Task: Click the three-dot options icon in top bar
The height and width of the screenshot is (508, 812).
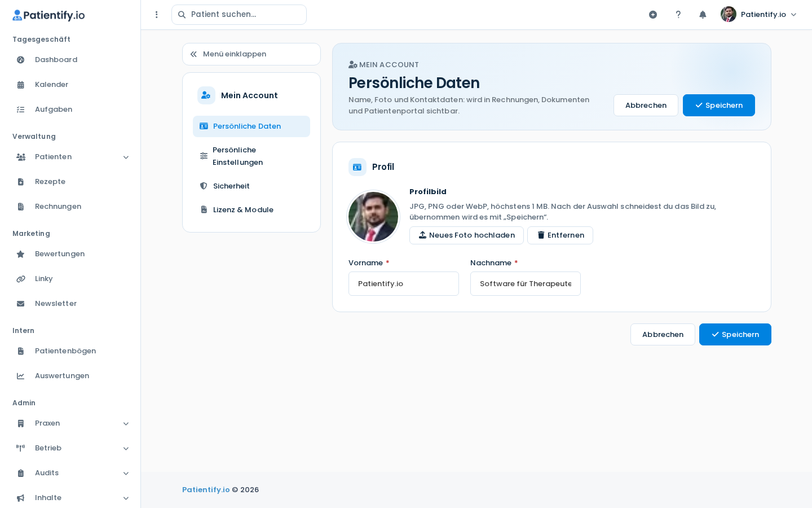Action: click(x=157, y=15)
